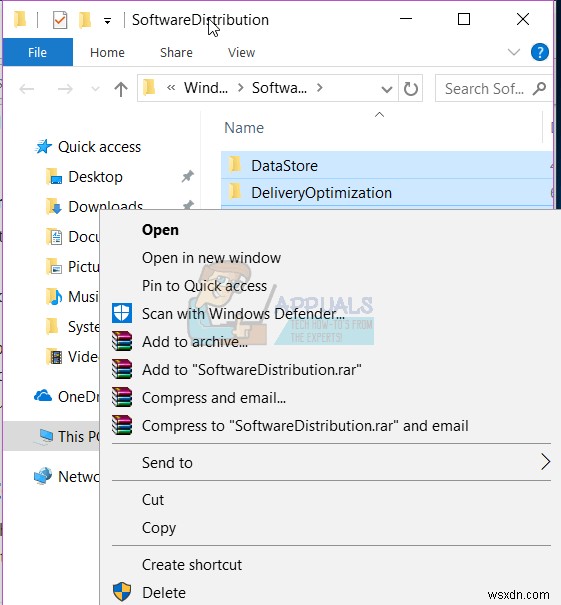This screenshot has height=605, width=561.
Task: Click the Softwa... breadcrumb in address bar
Action: pos(279,88)
